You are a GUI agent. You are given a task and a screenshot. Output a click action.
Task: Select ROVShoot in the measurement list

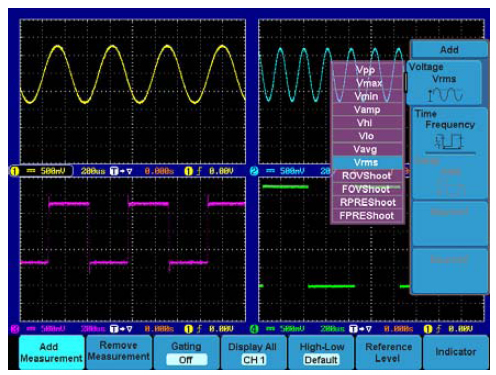click(x=367, y=176)
